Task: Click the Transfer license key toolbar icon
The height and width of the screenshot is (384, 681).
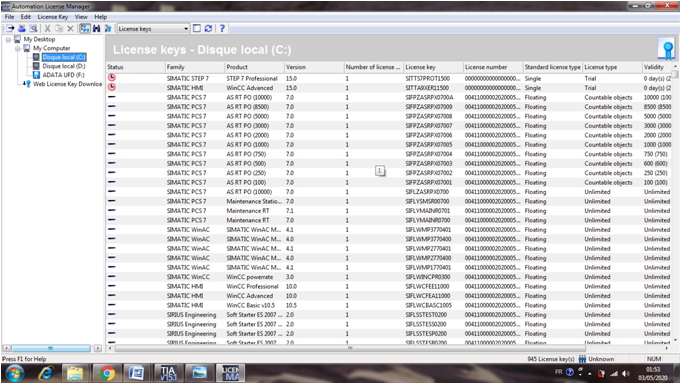Action: coord(10,28)
